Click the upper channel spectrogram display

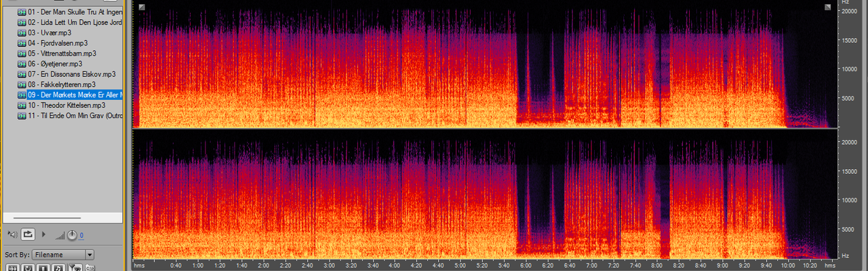485,64
